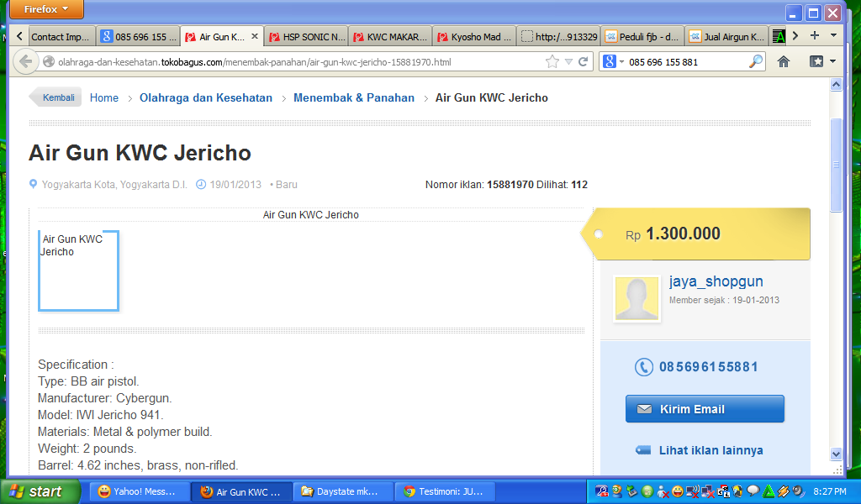Click the scrollbar down arrow
Image resolution: width=861 pixels, height=504 pixels.
pyautogui.click(x=836, y=454)
